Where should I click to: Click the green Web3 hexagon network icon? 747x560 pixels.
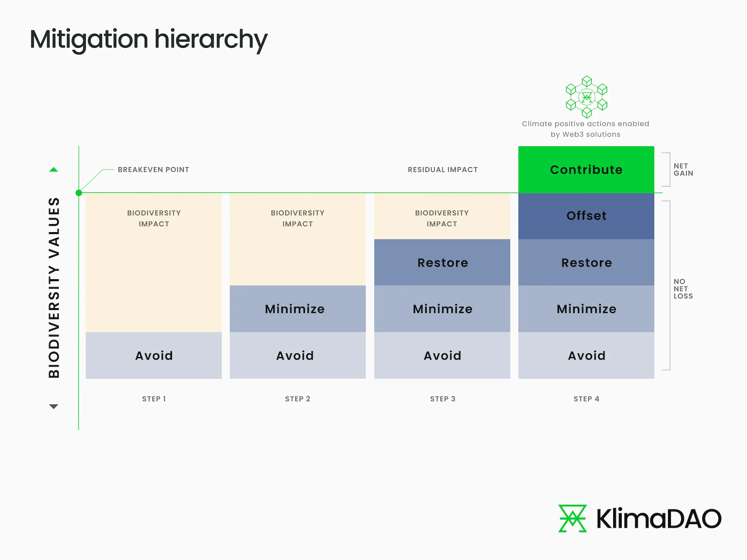[x=586, y=97]
